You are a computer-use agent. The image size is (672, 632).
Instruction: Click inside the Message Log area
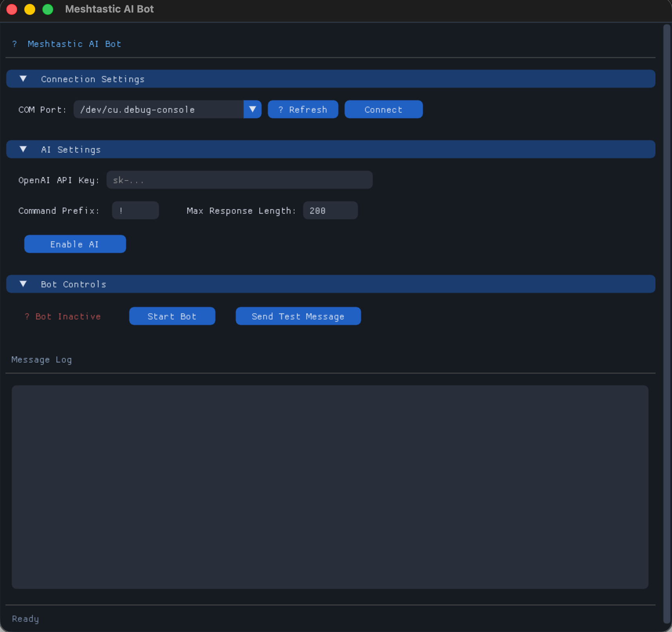[330, 487]
